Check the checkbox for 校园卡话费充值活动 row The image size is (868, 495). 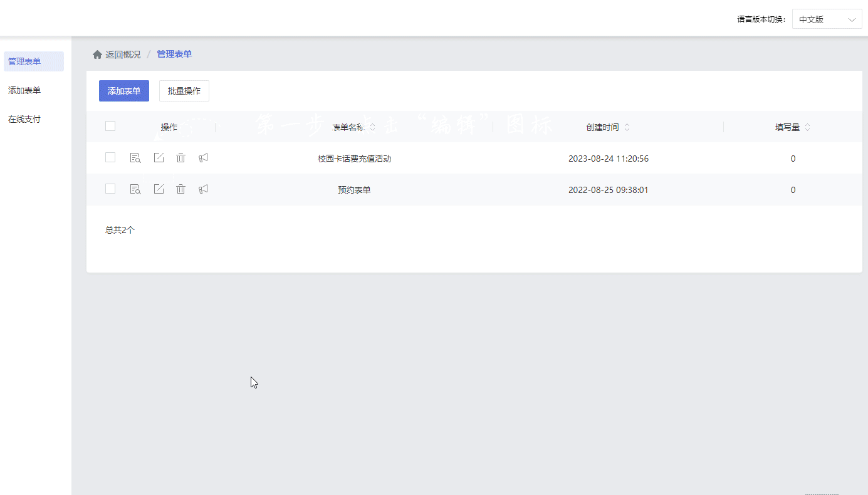pyautogui.click(x=110, y=158)
